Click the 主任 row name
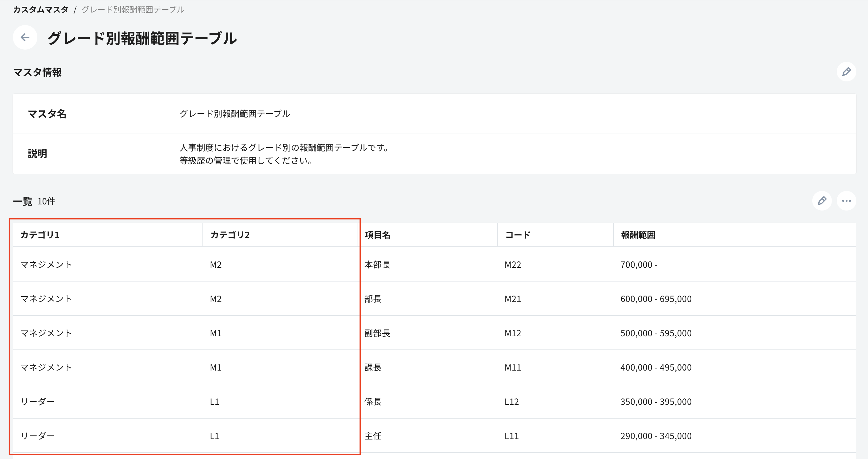 (x=373, y=436)
